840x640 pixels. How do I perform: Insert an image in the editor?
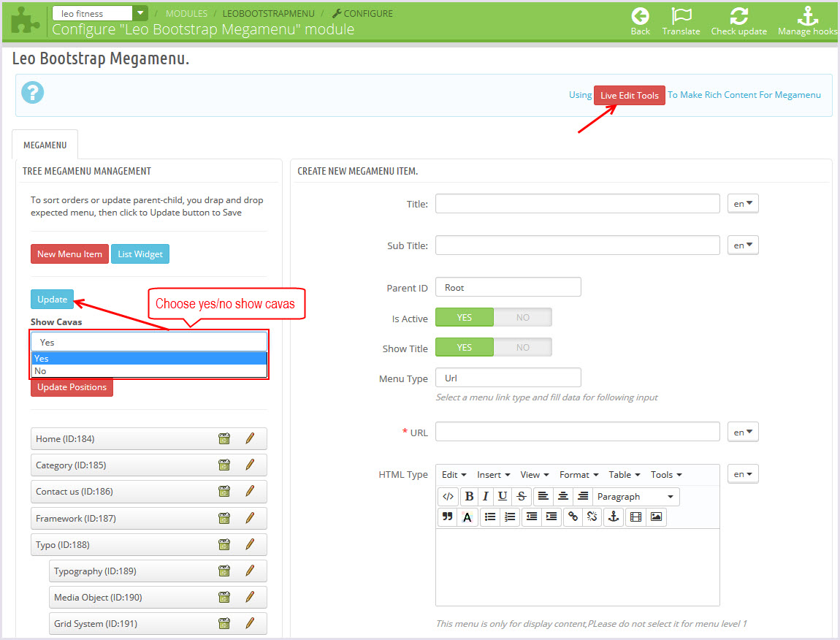656,517
